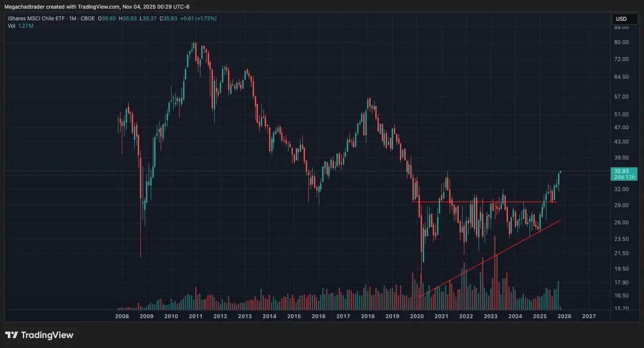
Task: Select the rising red trendline drawing
Action: pyautogui.click(x=491, y=258)
